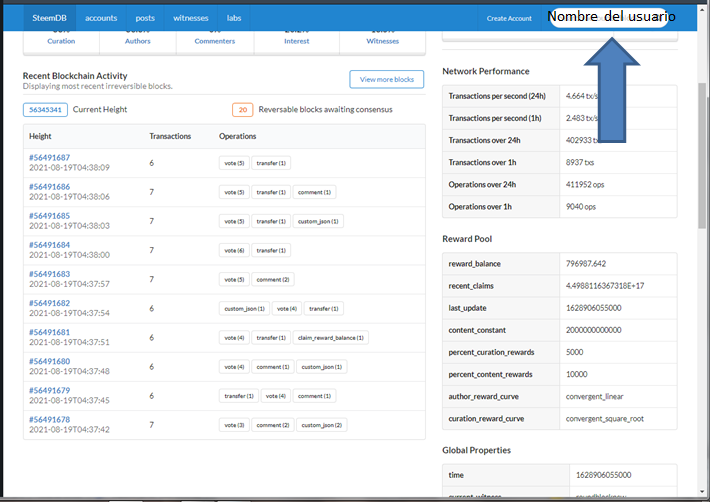Image resolution: width=710 pixels, height=502 pixels.
Task: Open block #56491684
Action: point(49,245)
